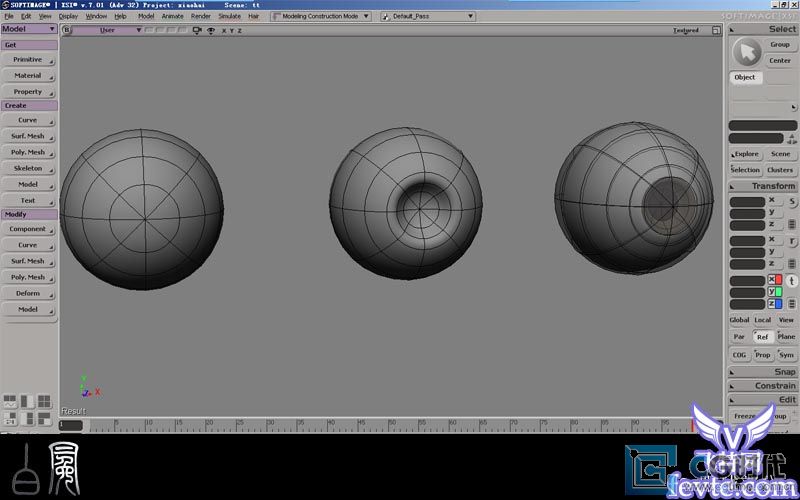Toggle translate Y axis green button

775,292
